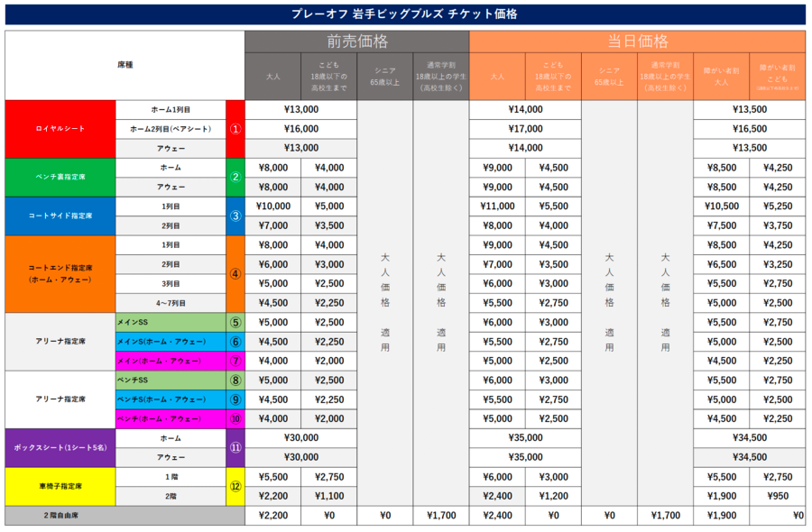This screenshot has height=532, width=812.
Task: Click the circled number ⑪ on purple
Action: click(235, 447)
